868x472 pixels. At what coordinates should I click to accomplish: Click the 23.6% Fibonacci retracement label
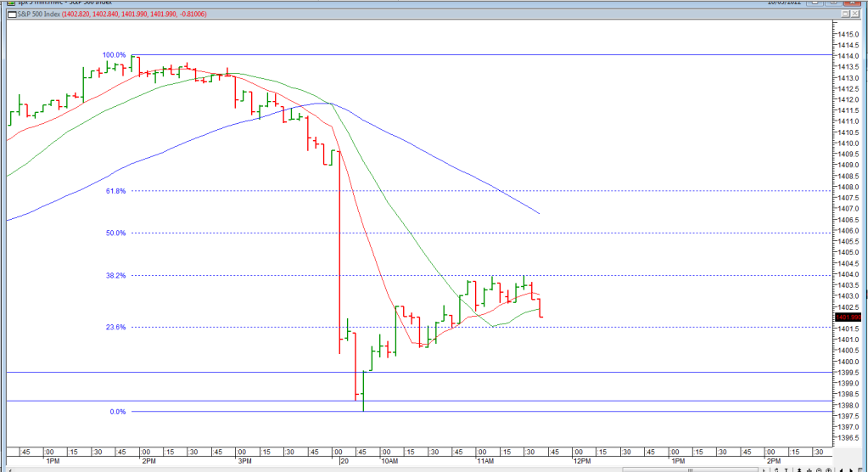point(115,328)
